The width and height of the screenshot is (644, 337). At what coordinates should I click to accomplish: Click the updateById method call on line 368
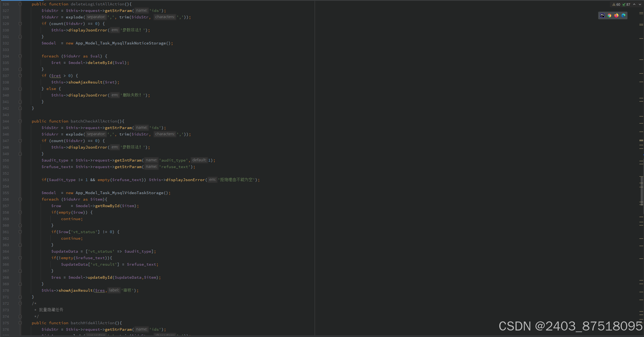point(100,277)
